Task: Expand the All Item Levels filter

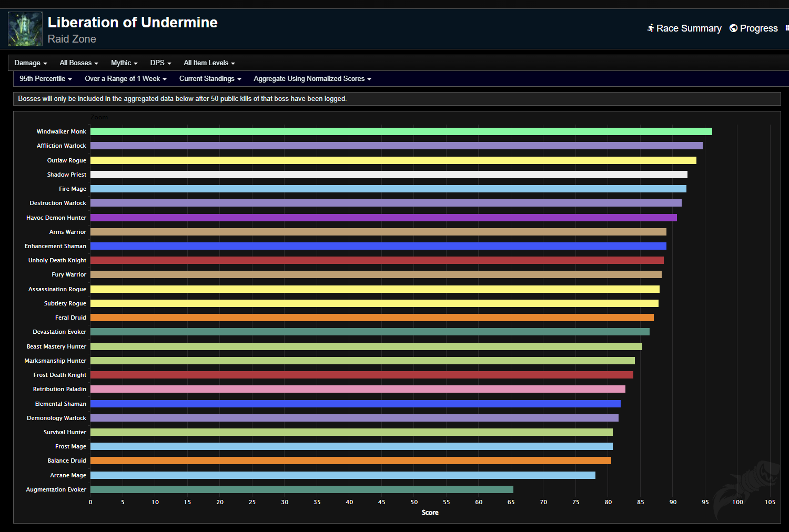Action: [209, 63]
